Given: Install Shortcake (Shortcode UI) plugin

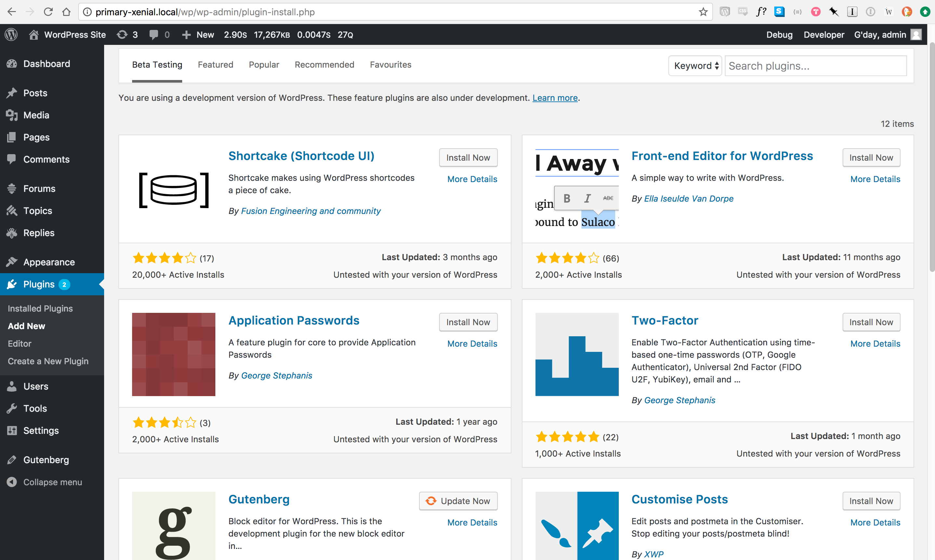Looking at the screenshot, I should (468, 158).
